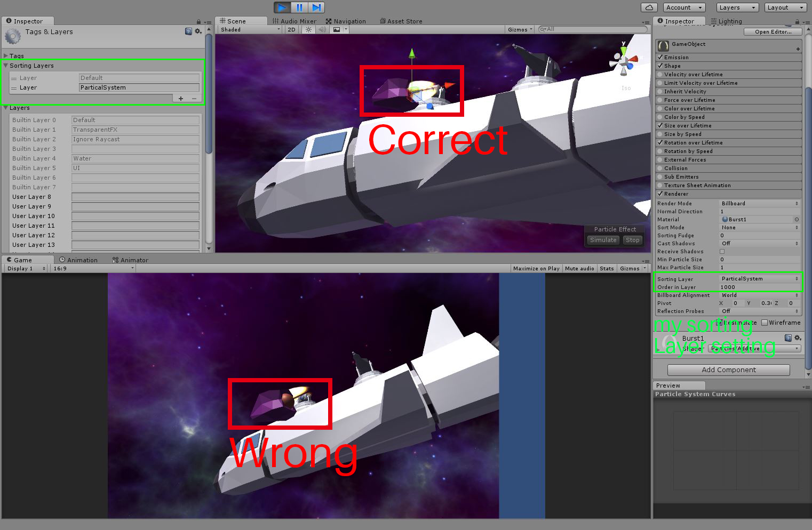
Task: Switch to the Audio Mixer tab
Action: click(x=294, y=21)
